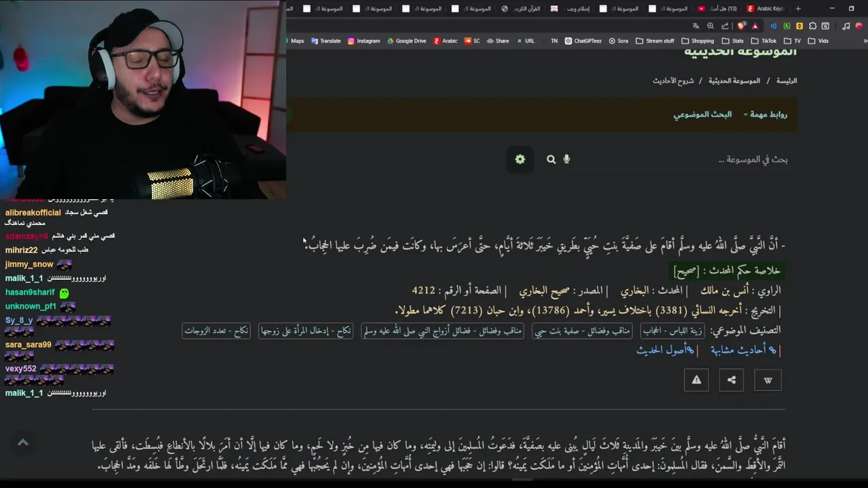
Task: Open the Instagram bookmark
Action: (363, 41)
